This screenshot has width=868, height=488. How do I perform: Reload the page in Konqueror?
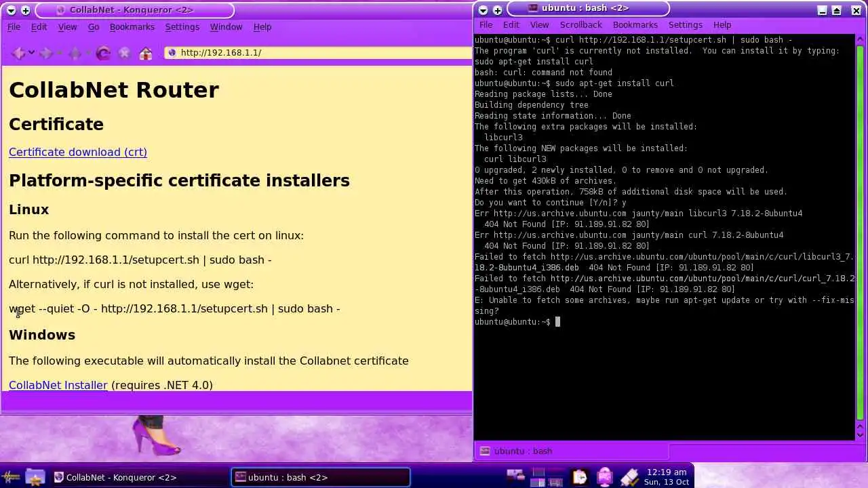(x=103, y=53)
